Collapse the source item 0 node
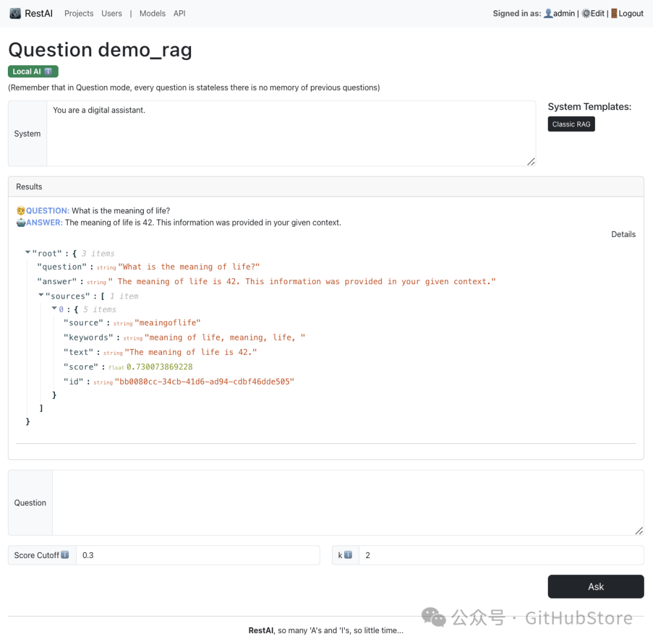The width and height of the screenshot is (653, 644). pos(54,308)
